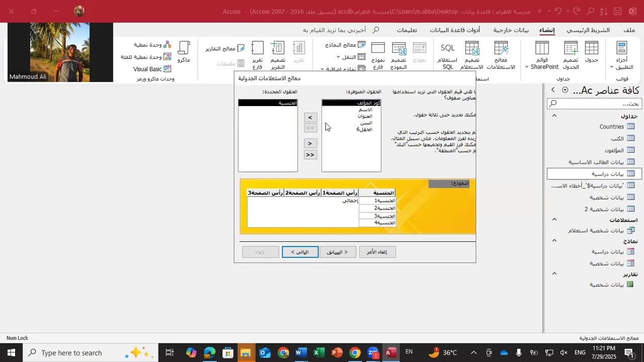Viewport: 644px width, 362px height.
Task: Select بيانات دراسية form under نماذج
Action: pos(594,251)
